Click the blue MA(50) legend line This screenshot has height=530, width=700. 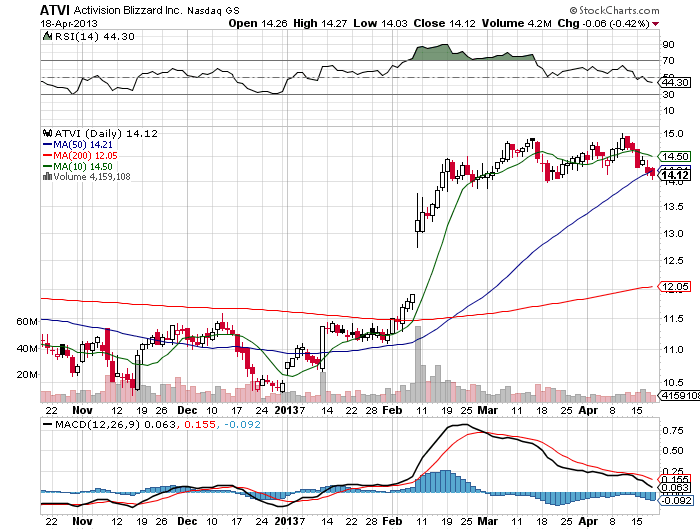47,145
